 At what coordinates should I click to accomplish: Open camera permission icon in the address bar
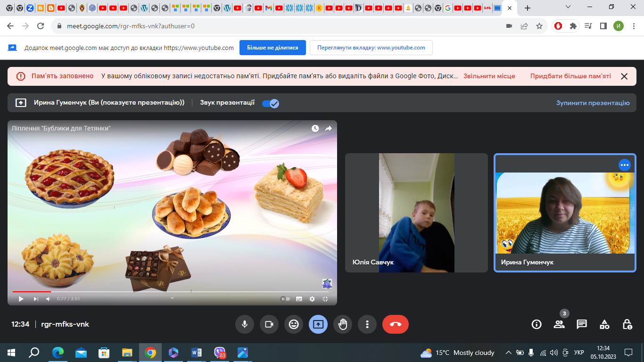509,26
